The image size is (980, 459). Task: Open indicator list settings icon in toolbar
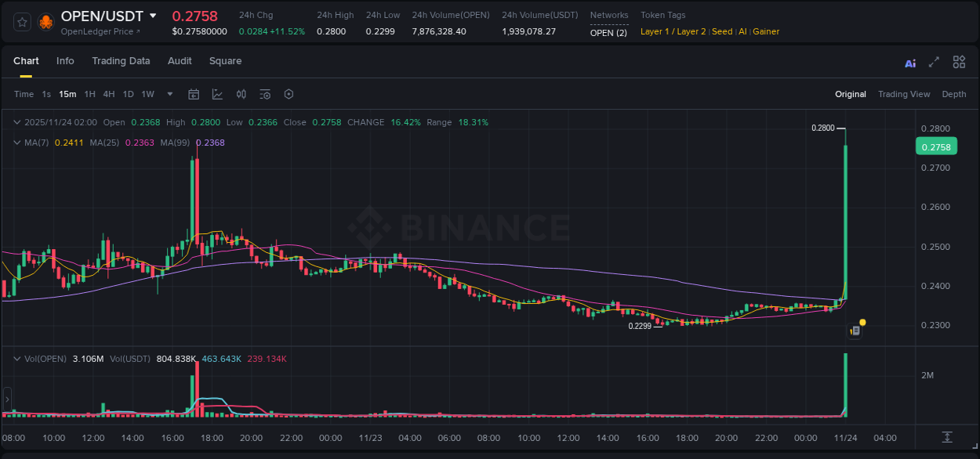265,94
